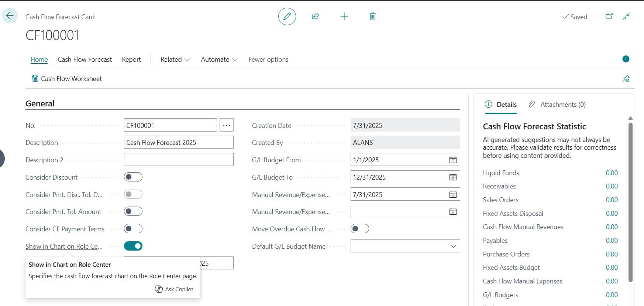
Task: Enable the Consider Discount toggle
Action: 133,177
